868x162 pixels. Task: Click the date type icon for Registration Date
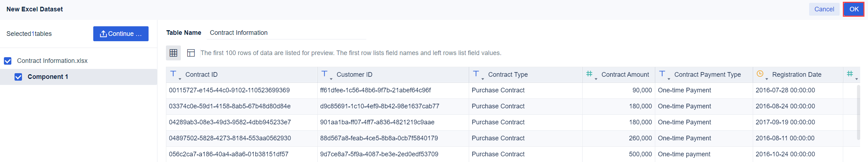coord(760,74)
